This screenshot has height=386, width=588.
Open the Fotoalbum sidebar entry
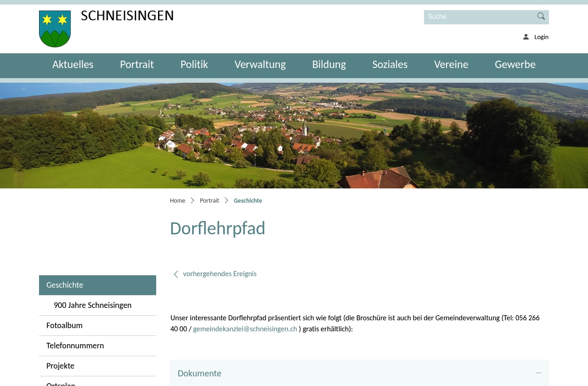[64, 325]
